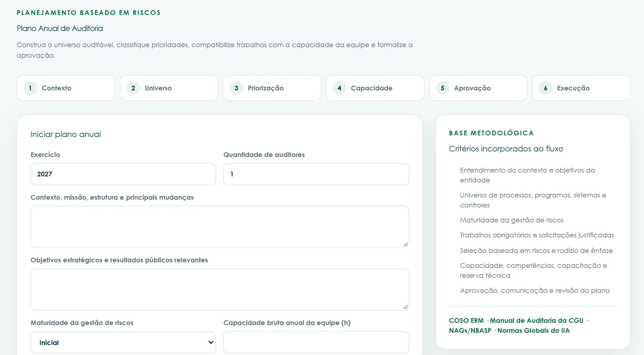Click the NAGs/NBASP reference
The width and height of the screenshot is (644, 355).
470,331
